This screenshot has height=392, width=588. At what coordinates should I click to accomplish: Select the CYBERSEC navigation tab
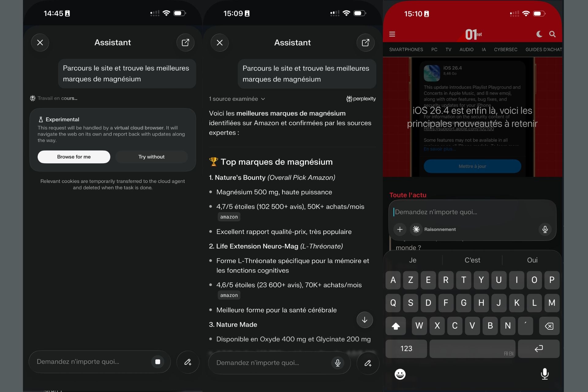point(505,50)
